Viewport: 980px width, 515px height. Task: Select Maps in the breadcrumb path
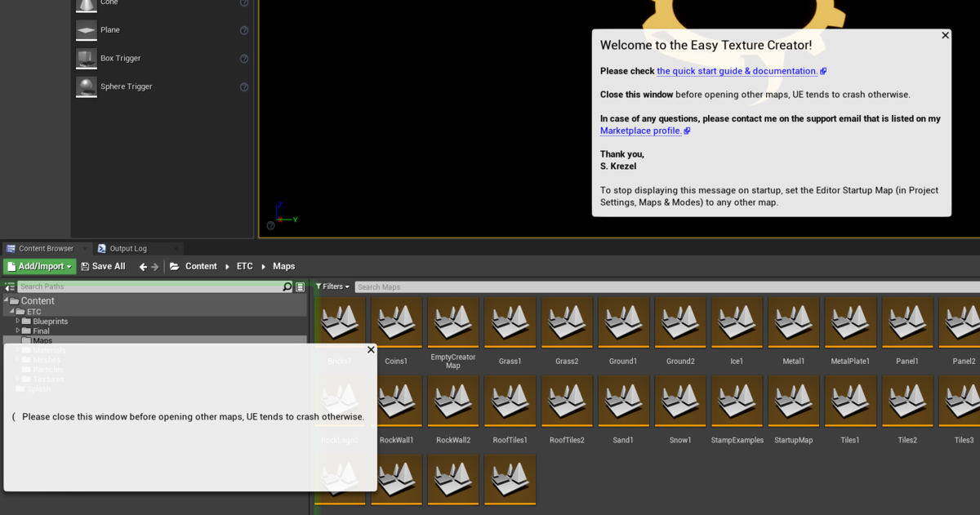[x=284, y=266]
